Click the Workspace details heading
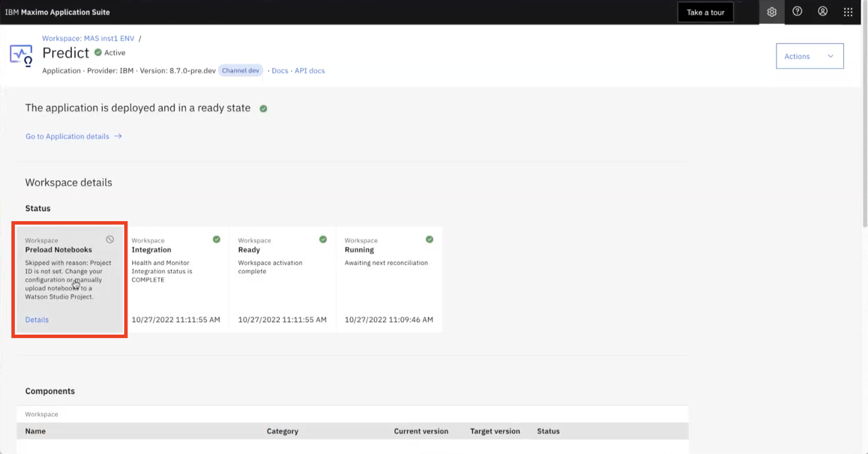 (x=69, y=182)
